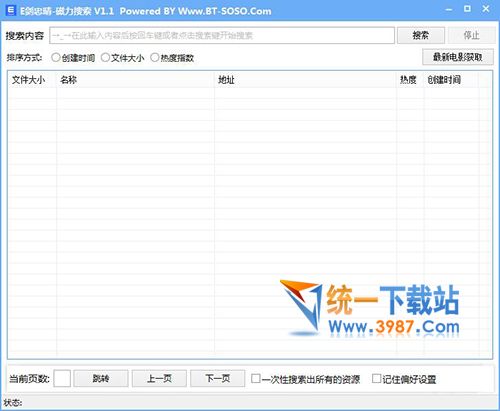Click the 跳转 page jump button
The image size is (500, 411).
[101, 378]
